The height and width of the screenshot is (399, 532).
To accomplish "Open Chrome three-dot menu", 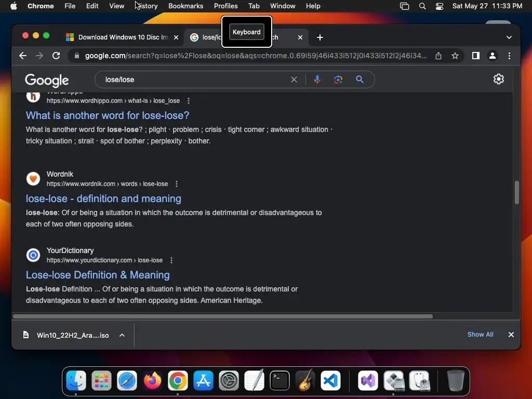I will 509,56.
